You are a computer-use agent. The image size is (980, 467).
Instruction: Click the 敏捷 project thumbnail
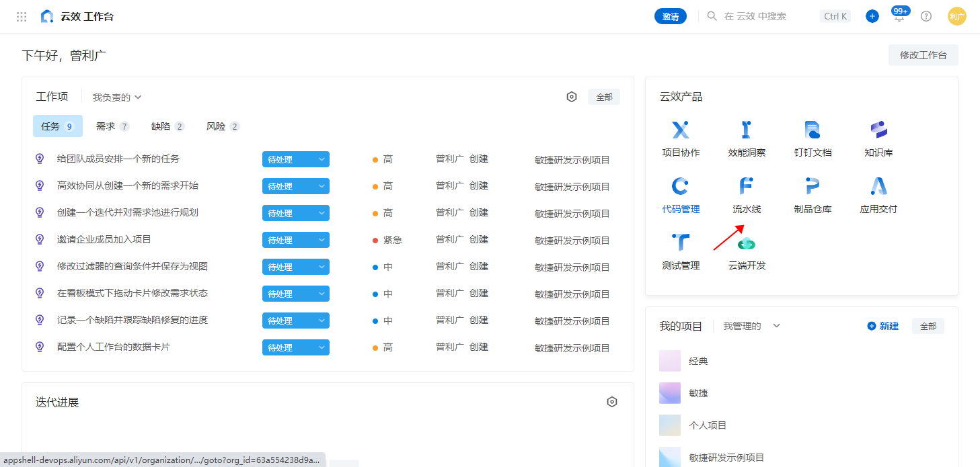tap(670, 393)
